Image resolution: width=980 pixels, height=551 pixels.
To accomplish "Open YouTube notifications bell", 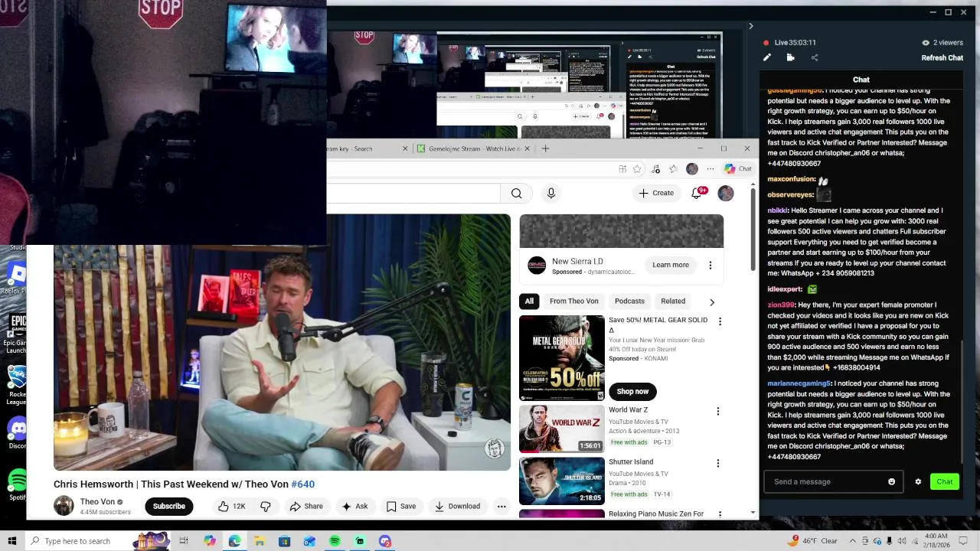I will point(697,193).
